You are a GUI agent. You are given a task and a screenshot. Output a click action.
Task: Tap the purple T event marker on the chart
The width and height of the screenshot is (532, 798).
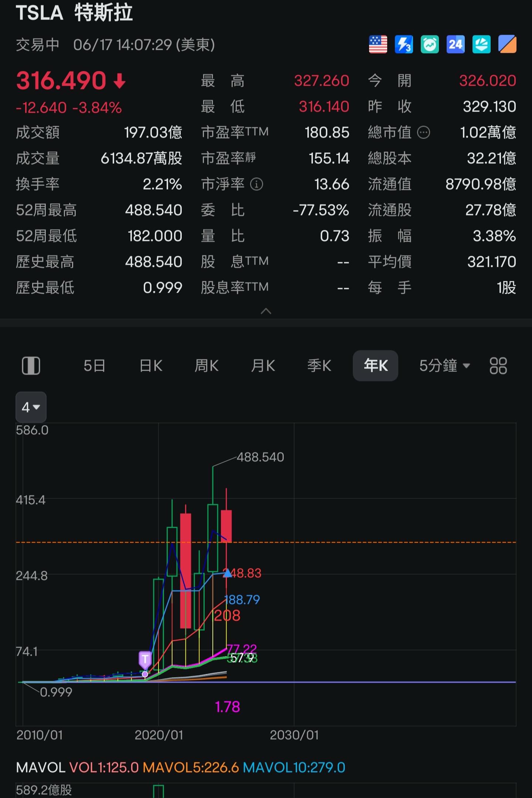click(x=145, y=660)
